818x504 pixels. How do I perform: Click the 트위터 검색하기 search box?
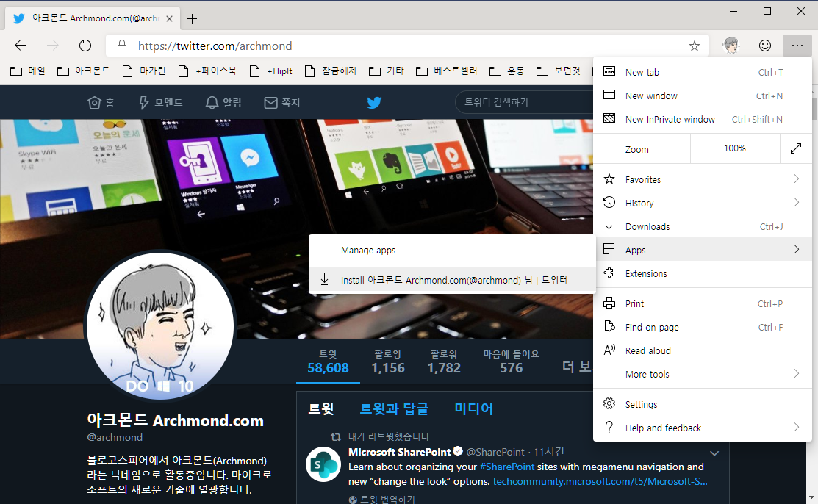[524, 102]
